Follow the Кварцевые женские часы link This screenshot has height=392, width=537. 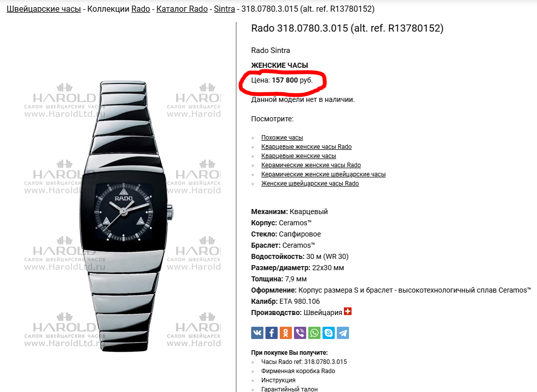click(299, 156)
